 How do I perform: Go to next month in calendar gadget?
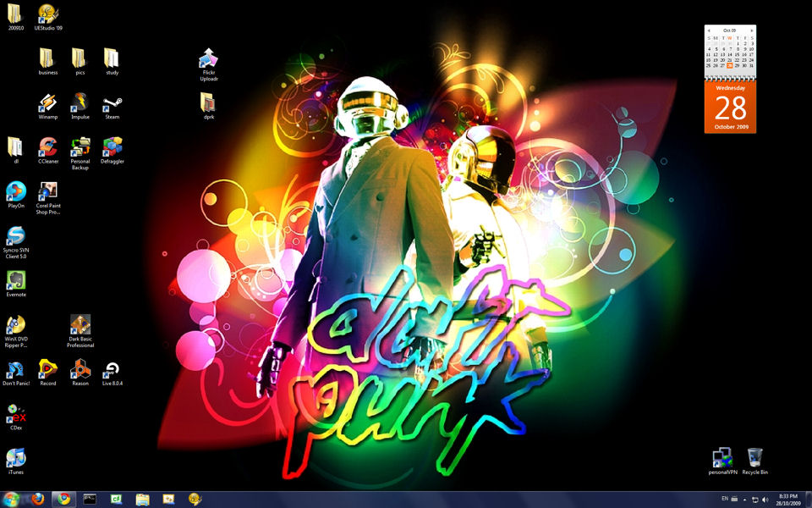tap(752, 30)
